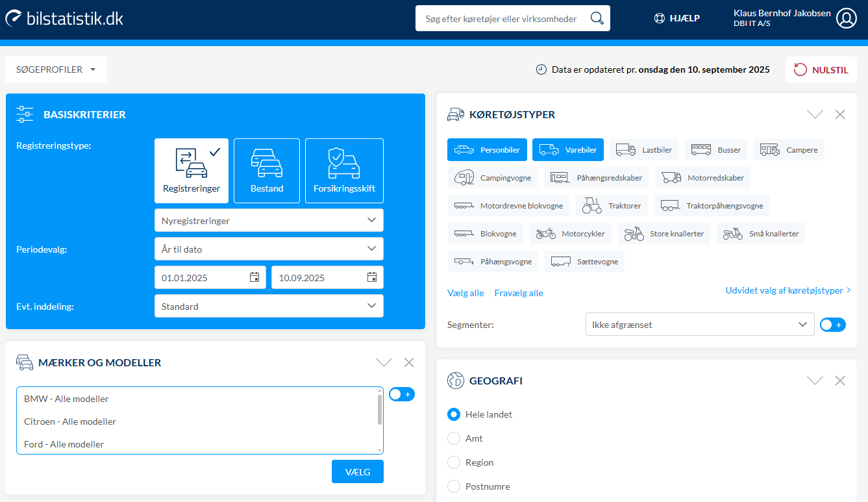Click the bilstatistik.dk logo

(x=64, y=18)
